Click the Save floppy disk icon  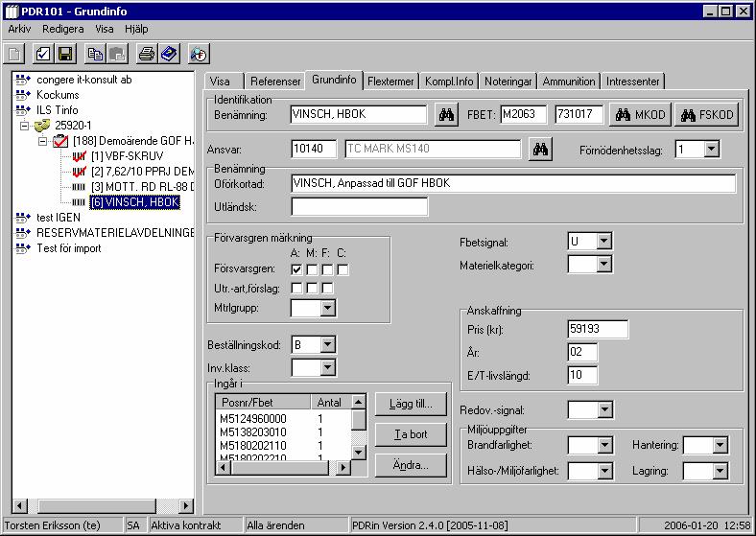pos(65,54)
